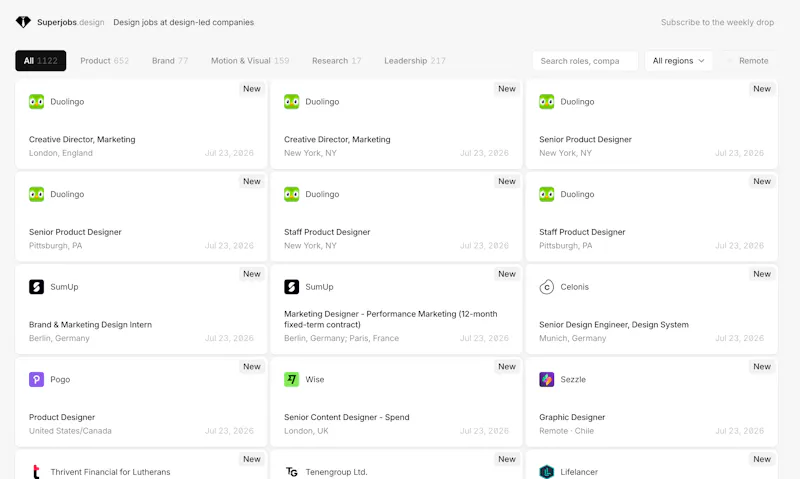
Task: Click 'United States/Canada' location text
Action: point(70,431)
